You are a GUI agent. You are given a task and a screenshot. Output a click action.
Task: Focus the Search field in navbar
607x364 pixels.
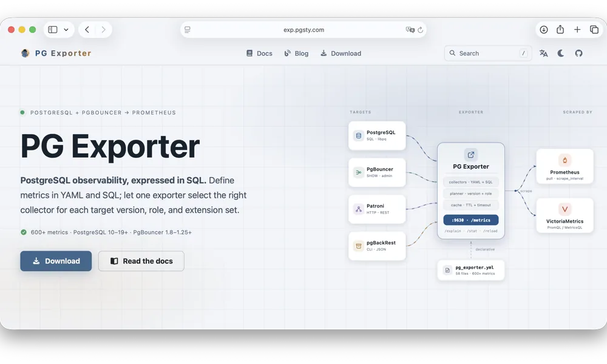click(488, 53)
